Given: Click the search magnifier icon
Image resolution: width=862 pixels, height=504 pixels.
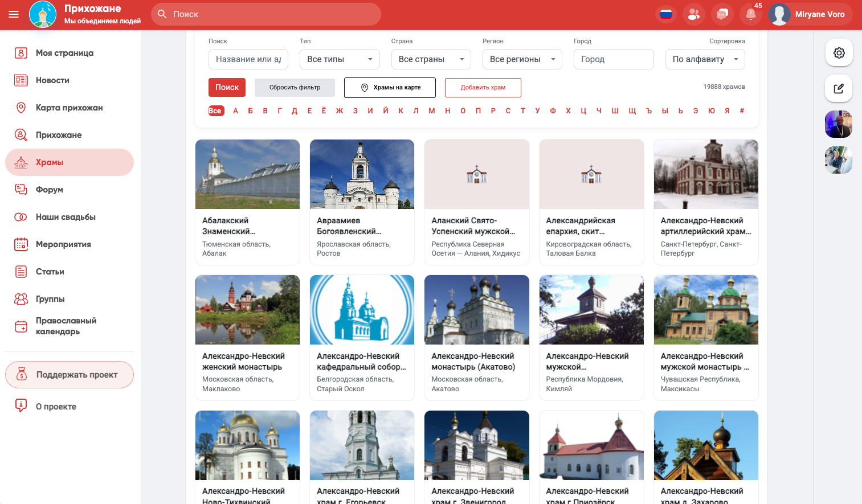Looking at the screenshot, I should click(x=162, y=14).
